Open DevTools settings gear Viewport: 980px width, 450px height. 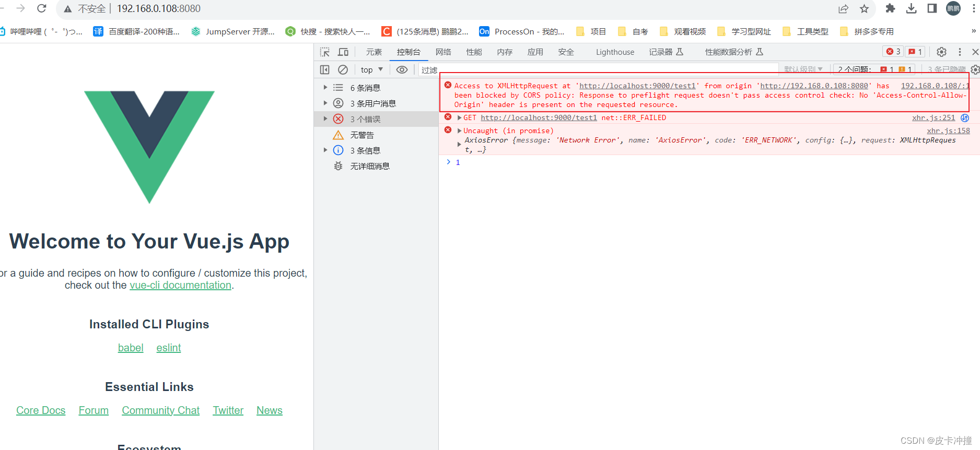point(941,52)
